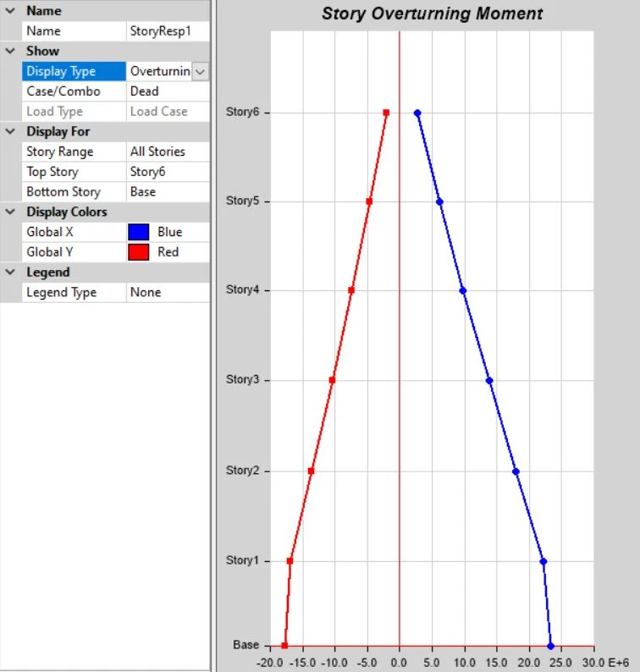
Task: Pick the blue Global X color swatch
Action: [x=139, y=232]
